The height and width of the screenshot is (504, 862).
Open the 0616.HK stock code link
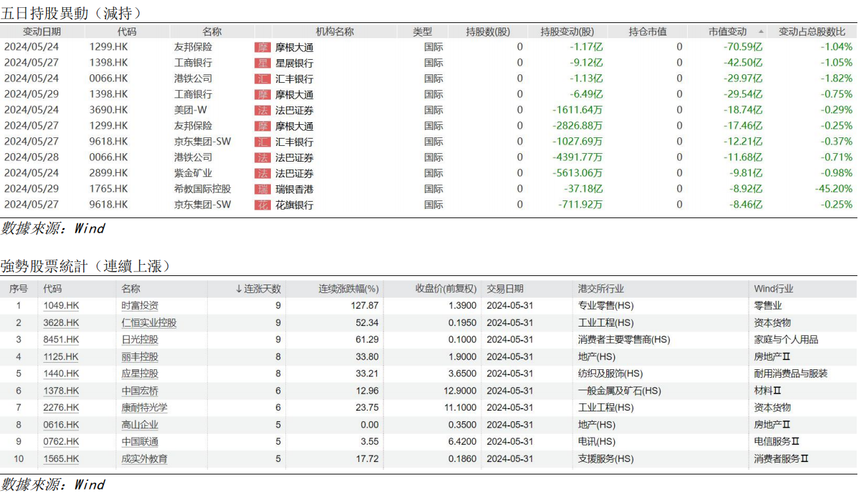(x=61, y=424)
